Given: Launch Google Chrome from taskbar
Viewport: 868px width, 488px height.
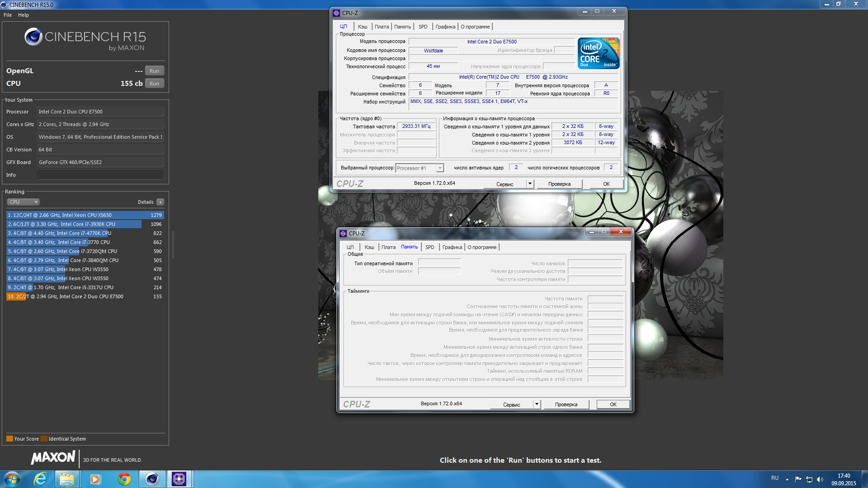Looking at the screenshot, I should pos(124,479).
